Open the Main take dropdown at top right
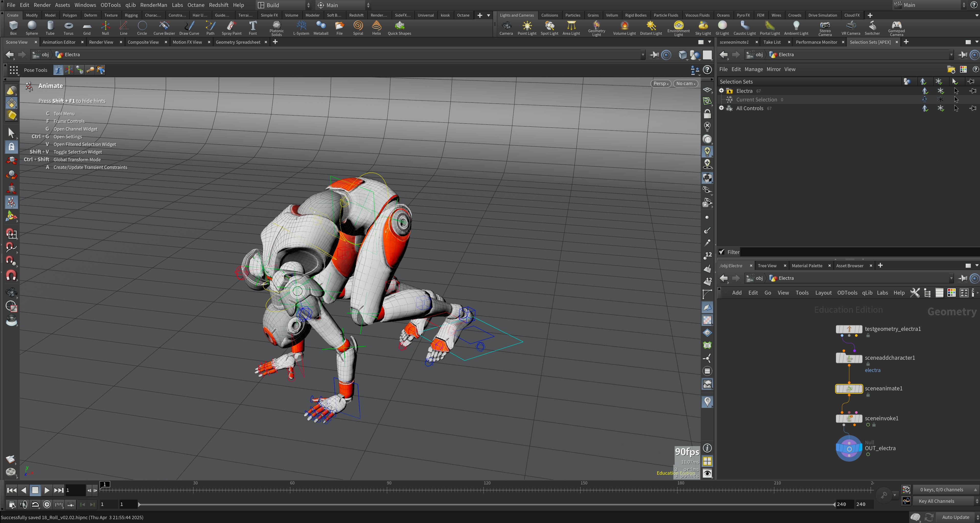Image resolution: width=980 pixels, height=523 pixels. tap(930, 5)
